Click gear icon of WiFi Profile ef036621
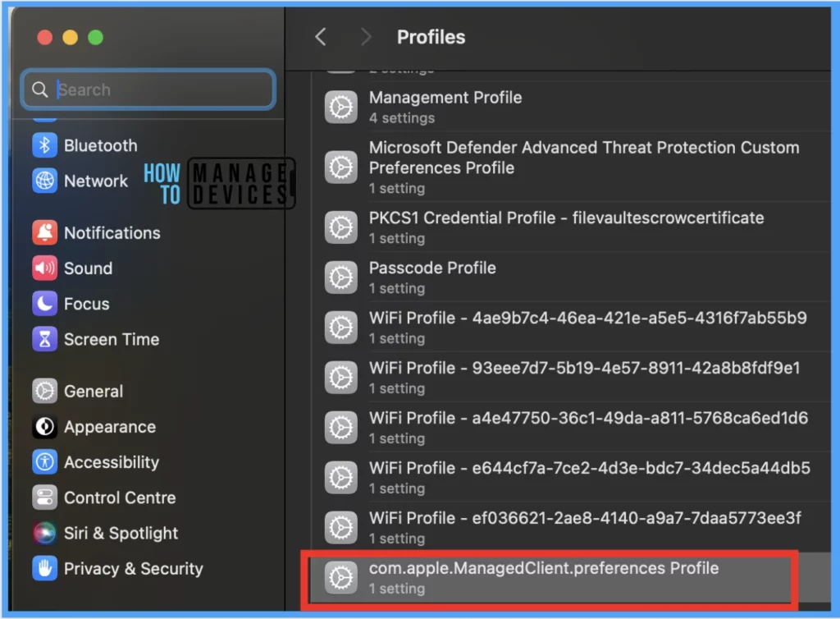This screenshot has height=619, width=840. pos(341,527)
